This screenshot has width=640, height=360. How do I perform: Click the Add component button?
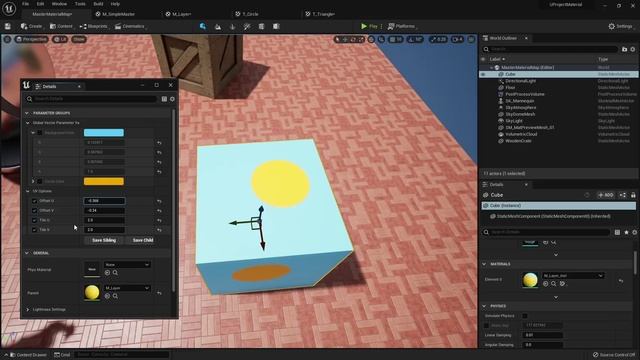[x=606, y=195]
